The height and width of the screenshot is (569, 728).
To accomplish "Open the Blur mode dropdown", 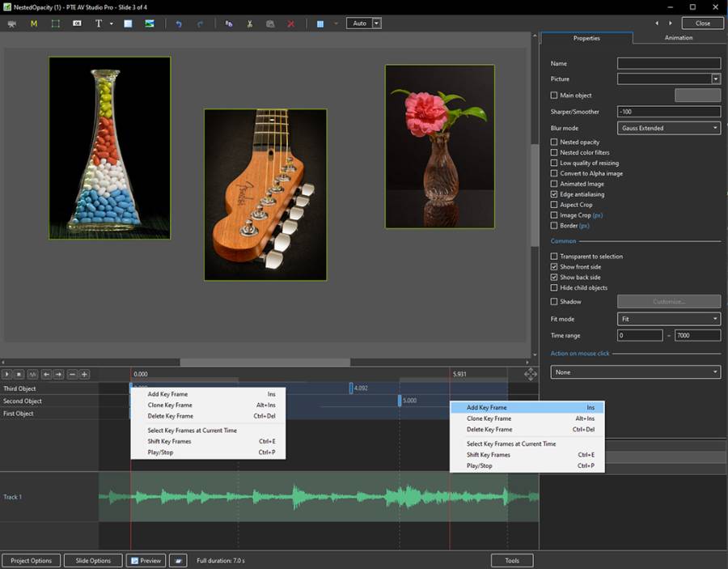I will click(668, 128).
